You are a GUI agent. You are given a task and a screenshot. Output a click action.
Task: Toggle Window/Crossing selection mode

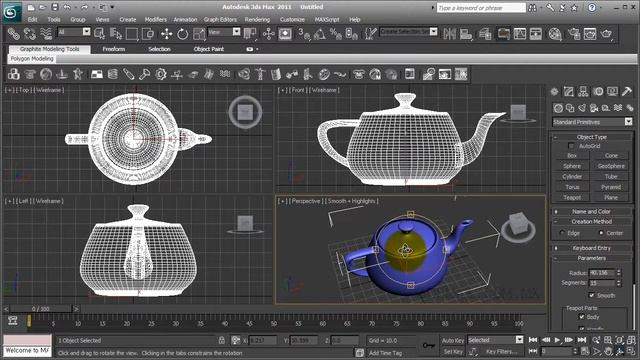(148, 33)
